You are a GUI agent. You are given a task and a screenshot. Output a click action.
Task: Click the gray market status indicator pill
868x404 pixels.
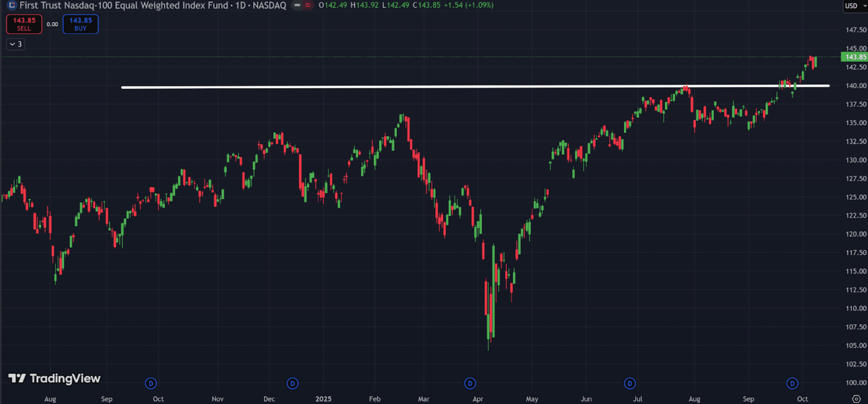(x=297, y=5)
